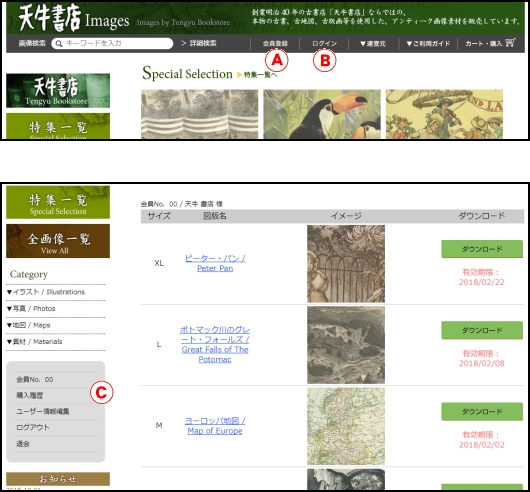This screenshot has width=530, height=492.
Task: Download the Map of Europe M image
Action: (x=482, y=411)
